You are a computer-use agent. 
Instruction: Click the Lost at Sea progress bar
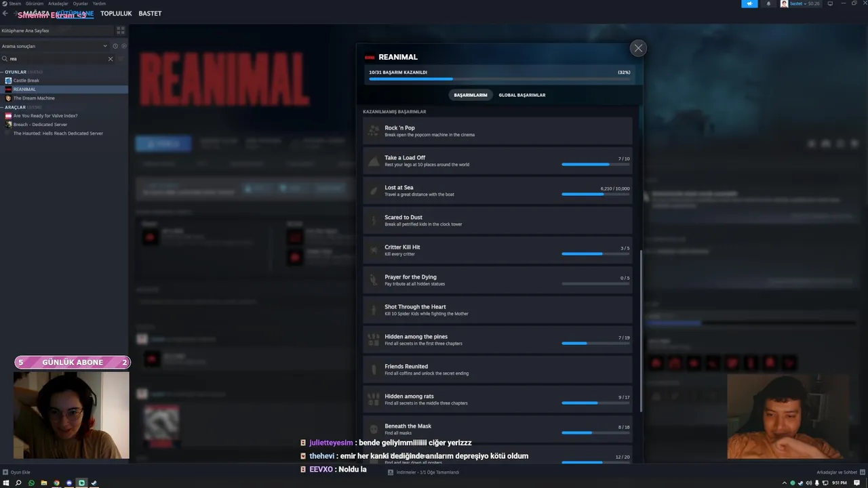[595, 195]
